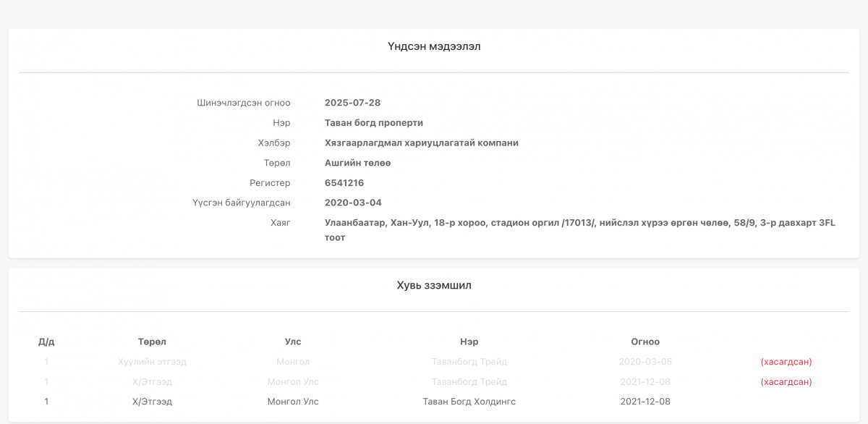Image resolution: width=868 pixels, height=424 pixels.
Task: Click the register number 6541216
Action: pos(344,183)
